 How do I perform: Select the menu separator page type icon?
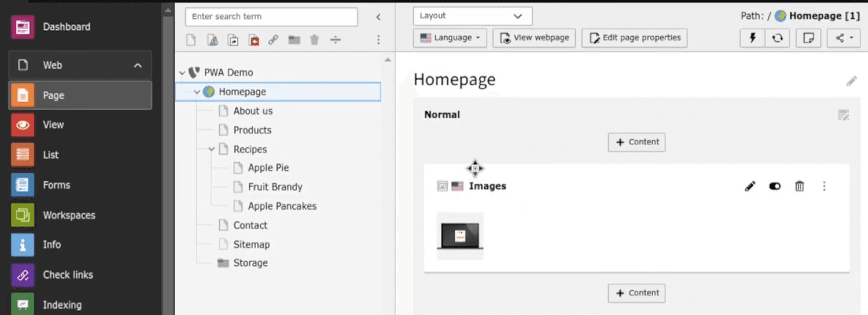tap(336, 40)
